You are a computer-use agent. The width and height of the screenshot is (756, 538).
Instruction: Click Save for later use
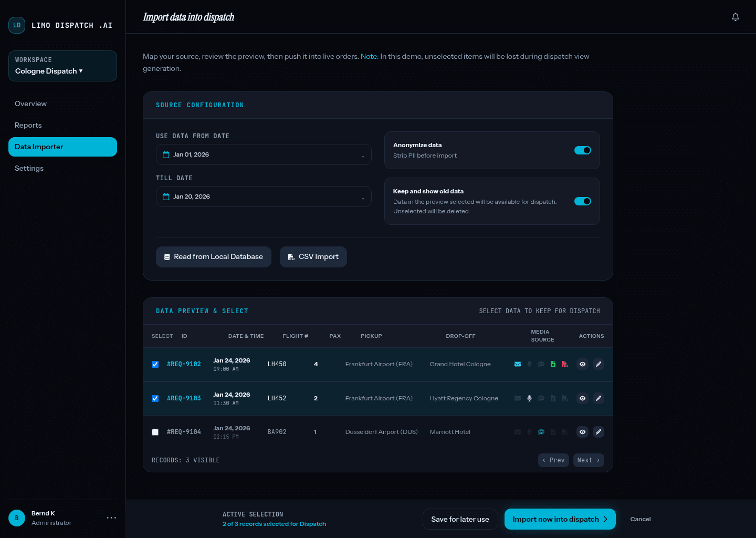(x=460, y=519)
